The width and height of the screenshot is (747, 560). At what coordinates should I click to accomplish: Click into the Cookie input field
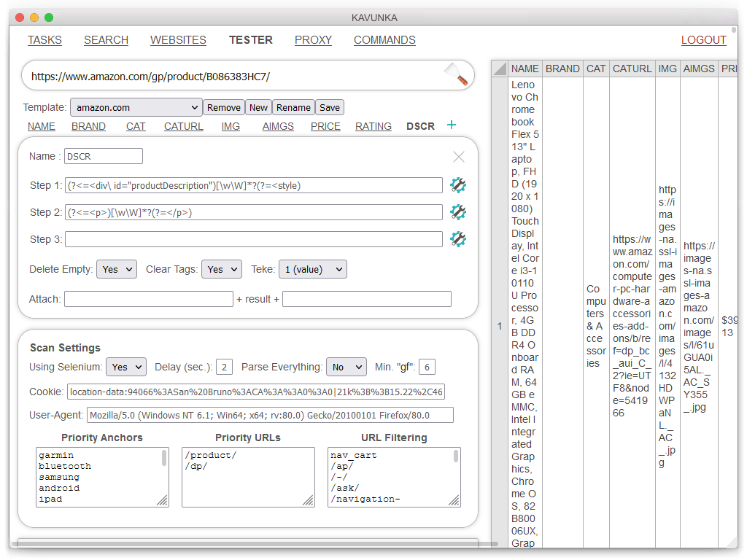point(255,392)
